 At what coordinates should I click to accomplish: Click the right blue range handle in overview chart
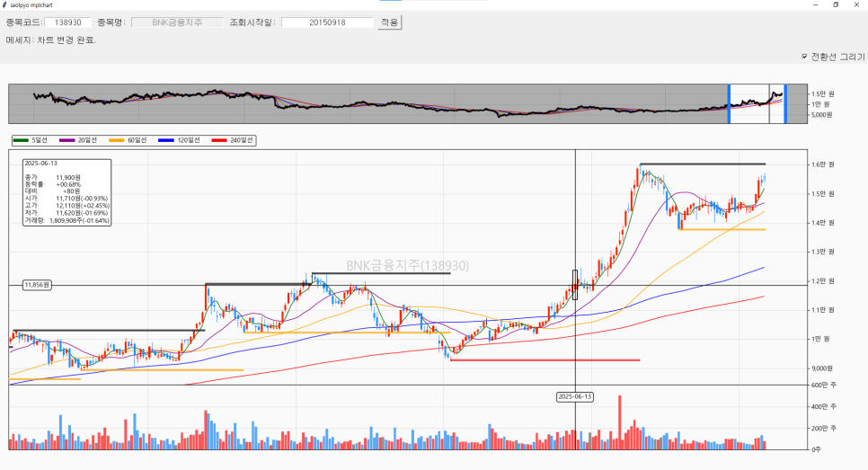pos(785,103)
